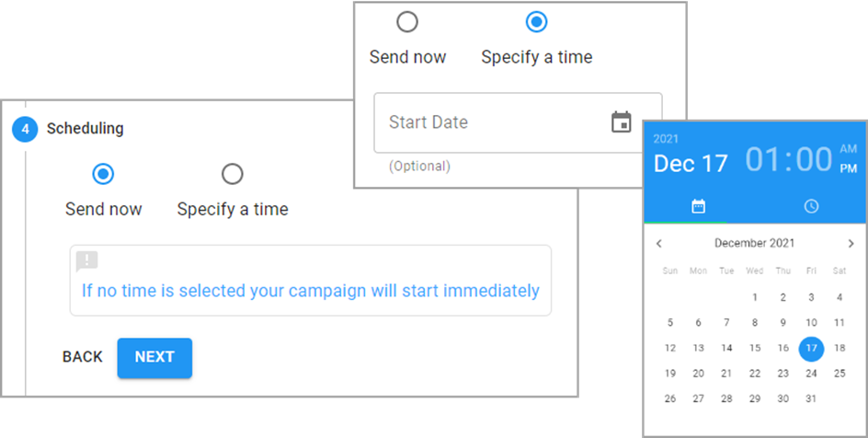Switch to the clock tab icon in date picker

(811, 206)
